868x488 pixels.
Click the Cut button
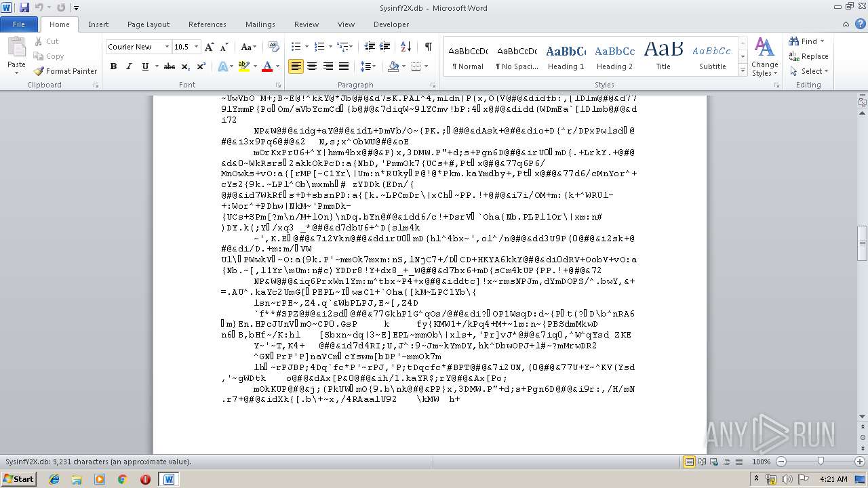46,41
